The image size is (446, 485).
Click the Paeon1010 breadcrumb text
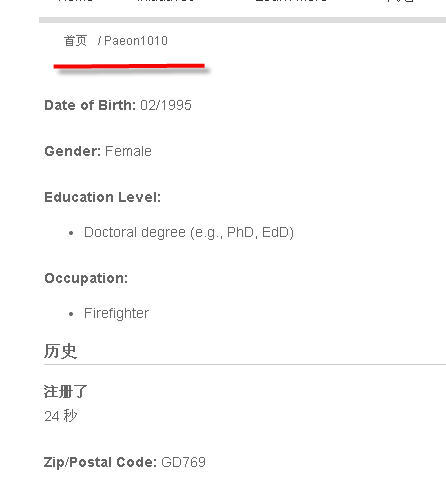click(x=136, y=41)
